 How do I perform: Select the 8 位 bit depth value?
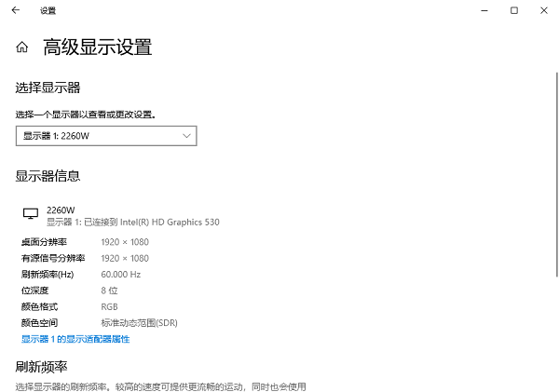pyautogui.click(x=109, y=291)
